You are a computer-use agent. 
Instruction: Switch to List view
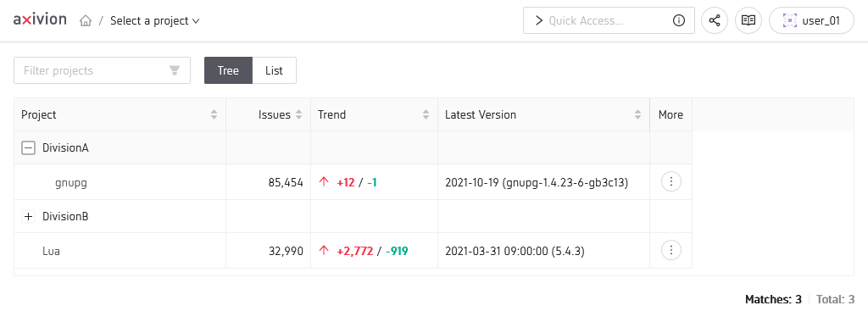274,70
